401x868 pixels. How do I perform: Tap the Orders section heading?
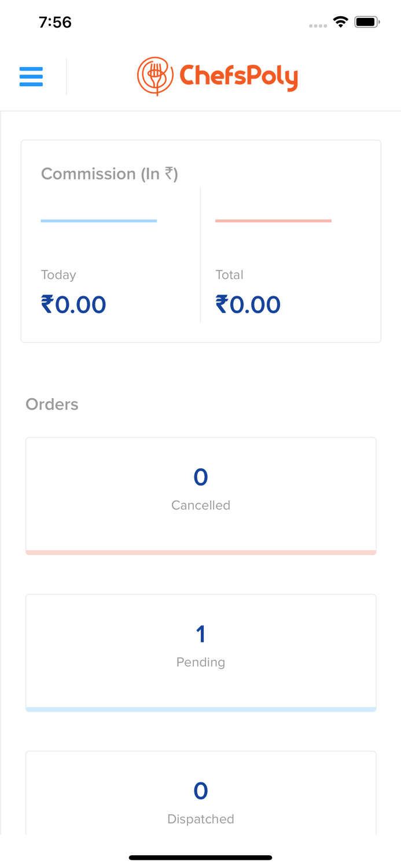pos(52,404)
